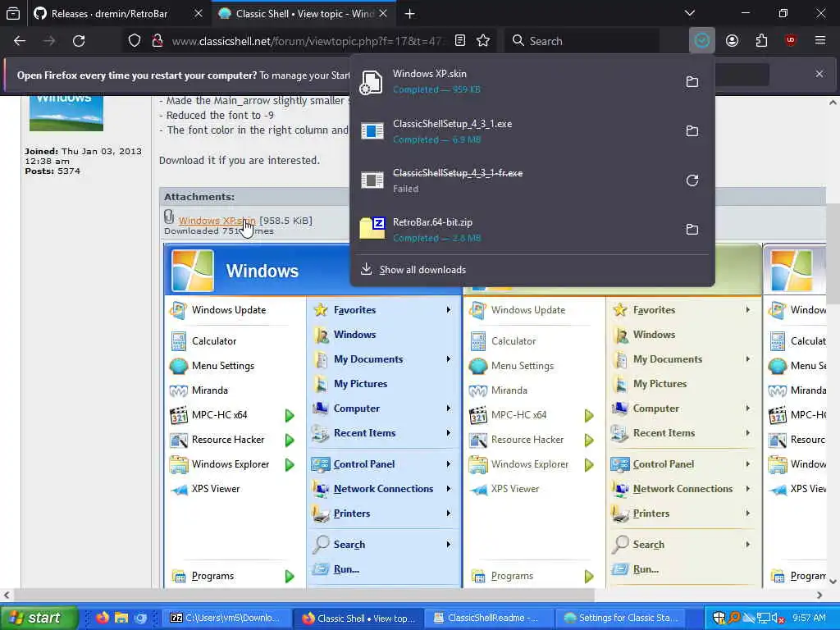Bookmark this page with the star icon
840x630 pixels.
[x=483, y=41]
